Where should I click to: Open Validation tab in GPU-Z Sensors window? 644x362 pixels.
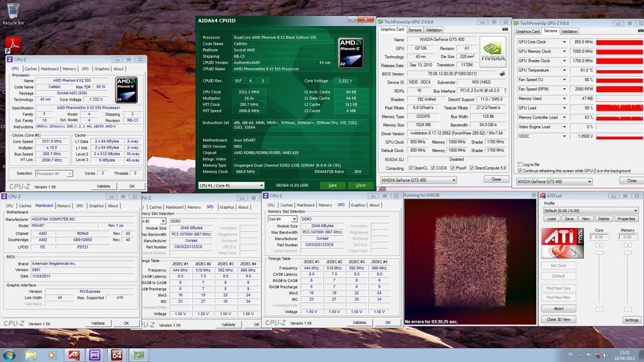click(x=569, y=31)
